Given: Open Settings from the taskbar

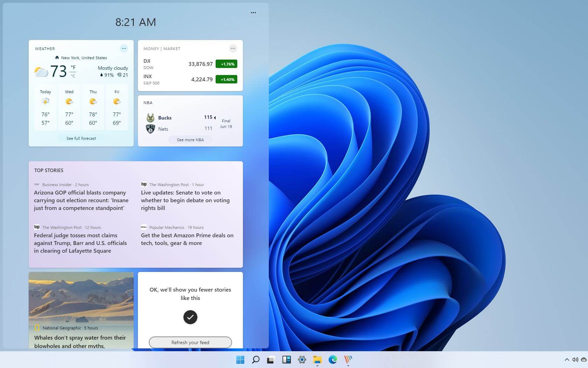Looking at the screenshot, I should click(x=302, y=360).
